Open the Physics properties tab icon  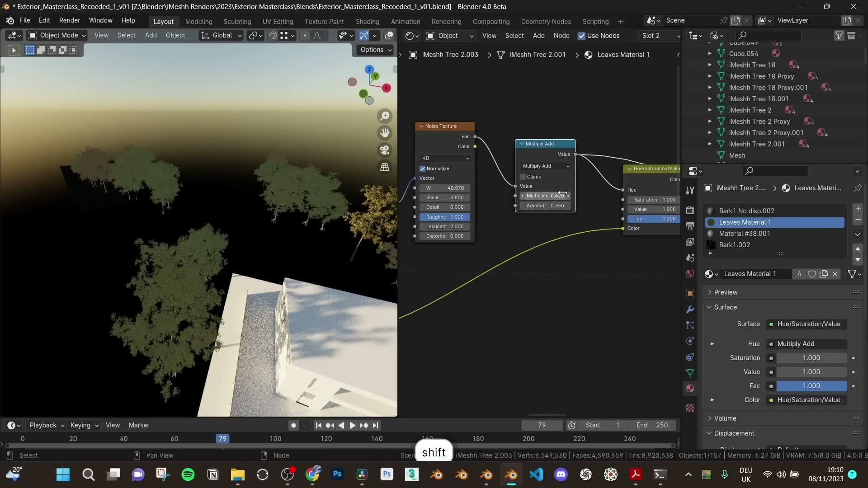[690, 341]
